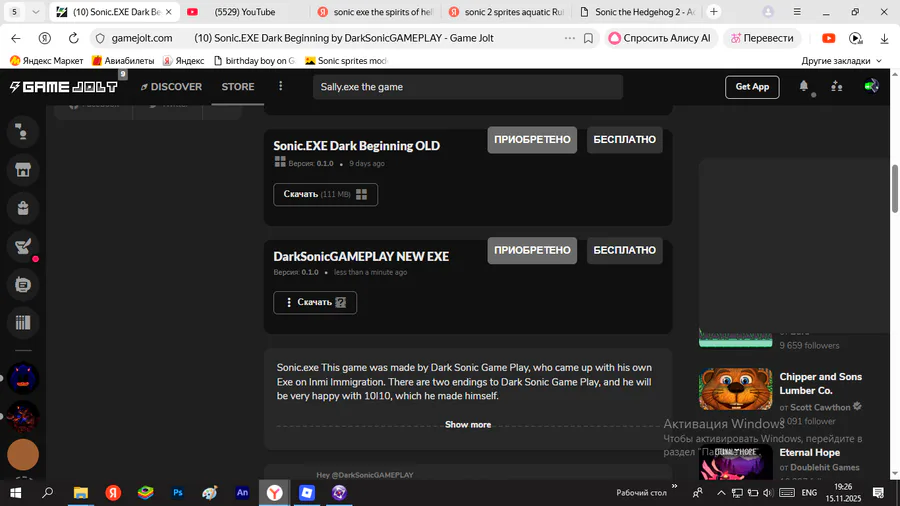Image resolution: width=900 pixels, height=506 pixels.
Task: Open Scott Cawthon's profile link
Action: point(820,407)
